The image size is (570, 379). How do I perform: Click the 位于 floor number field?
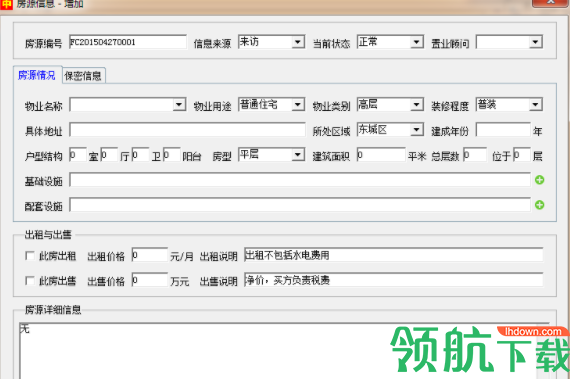pos(522,155)
